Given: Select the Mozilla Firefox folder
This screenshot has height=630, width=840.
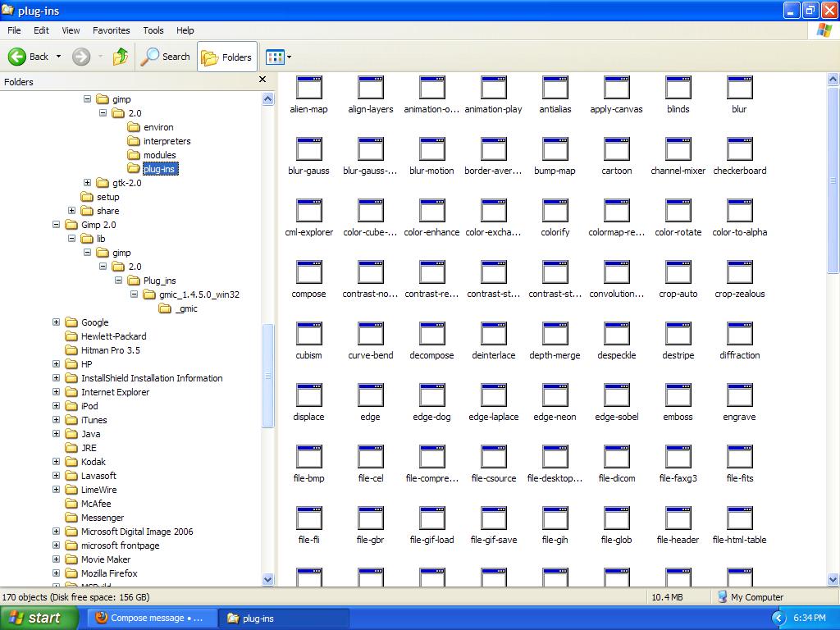Looking at the screenshot, I should 101,573.
